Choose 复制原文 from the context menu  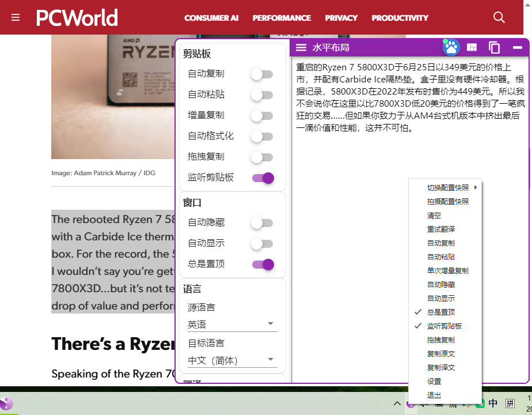(x=445, y=353)
